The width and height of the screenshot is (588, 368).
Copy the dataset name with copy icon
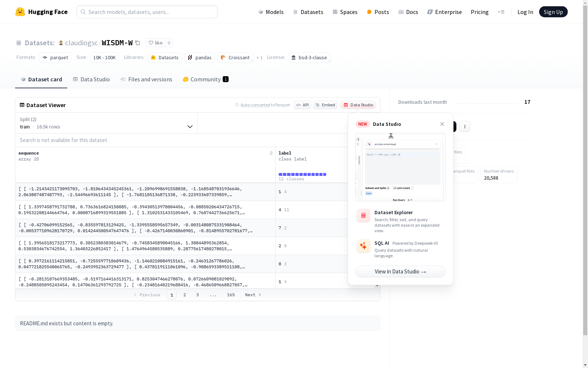[137, 43]
